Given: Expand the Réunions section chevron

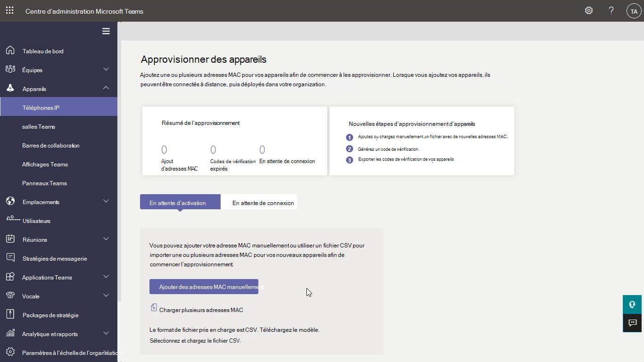Looking at the screenshot, I should click(106, 239).
